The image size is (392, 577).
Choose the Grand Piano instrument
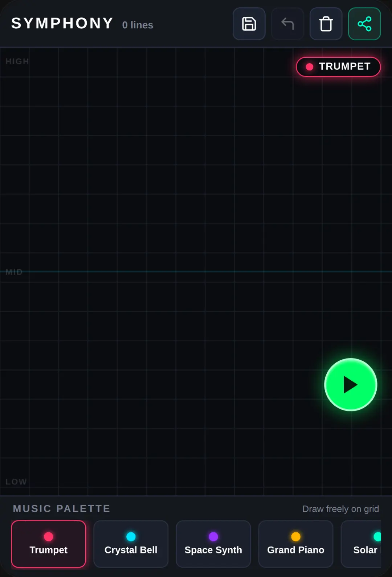pyautogui.click(x=296, y=544)
